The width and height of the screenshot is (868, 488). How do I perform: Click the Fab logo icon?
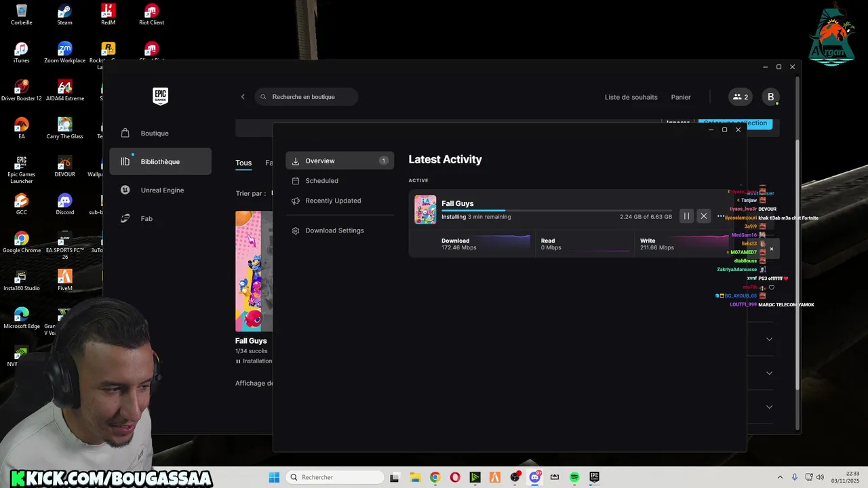click(125, 218)
